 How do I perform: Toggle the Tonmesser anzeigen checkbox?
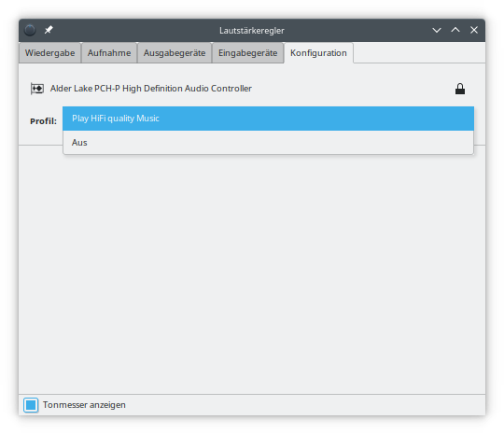tap(31, 405)
